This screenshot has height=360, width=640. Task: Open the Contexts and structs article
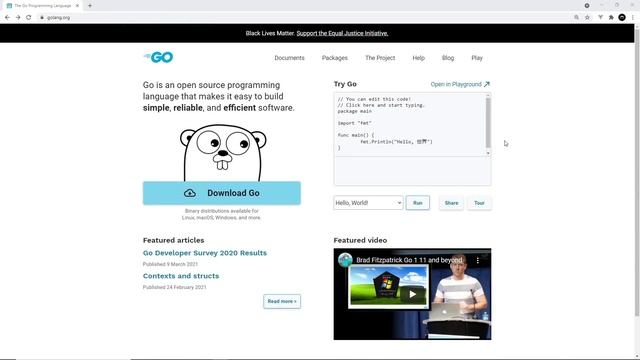tap(181, 276)
